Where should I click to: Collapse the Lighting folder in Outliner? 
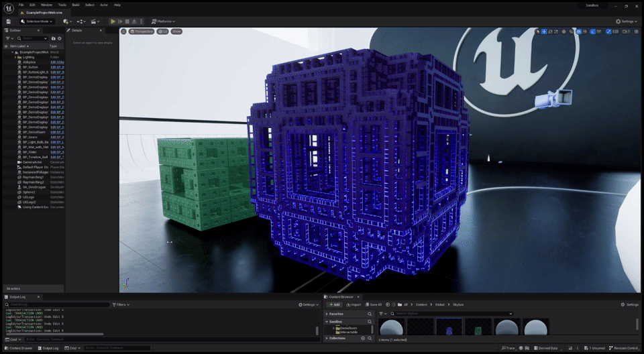click(x=15, y=57)
